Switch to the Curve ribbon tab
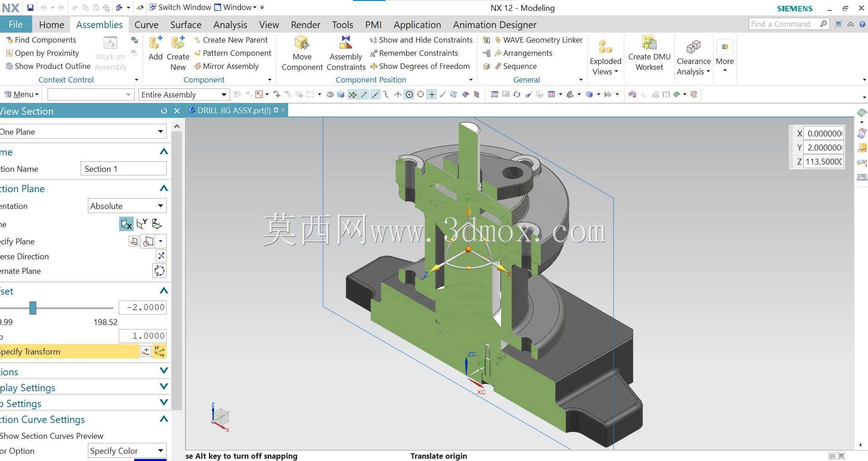The image size is (868, 461). pyautogui.click(x=146, y=24)
